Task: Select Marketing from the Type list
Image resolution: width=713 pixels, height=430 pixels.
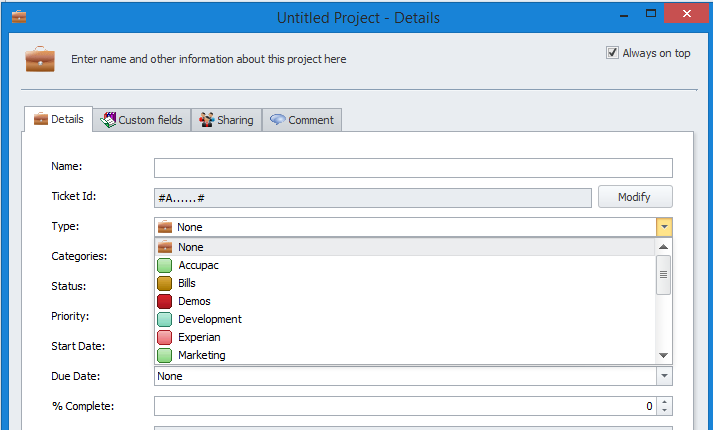Action: (x=201, y=355)
